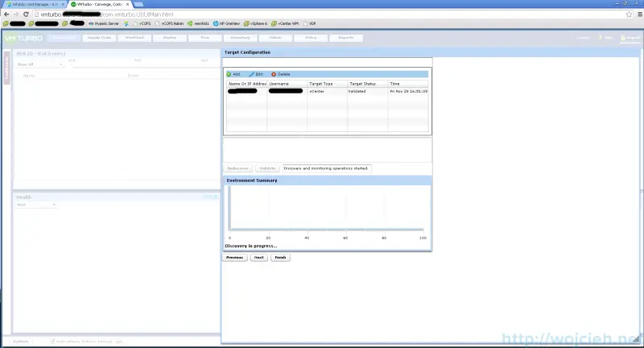Click the red Delete target icon

[274, 74]
